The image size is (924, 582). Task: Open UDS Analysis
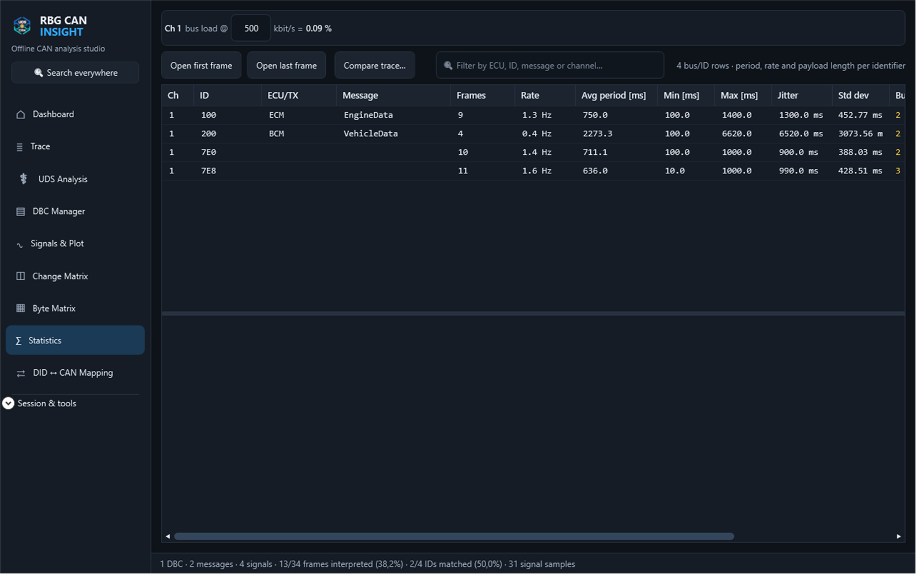point(75,179)
